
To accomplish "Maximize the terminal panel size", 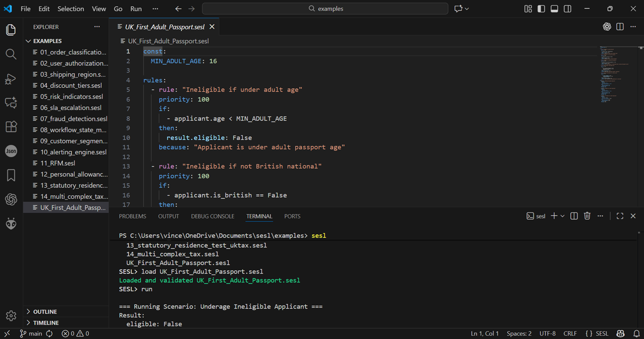I will tap(620, 215).
